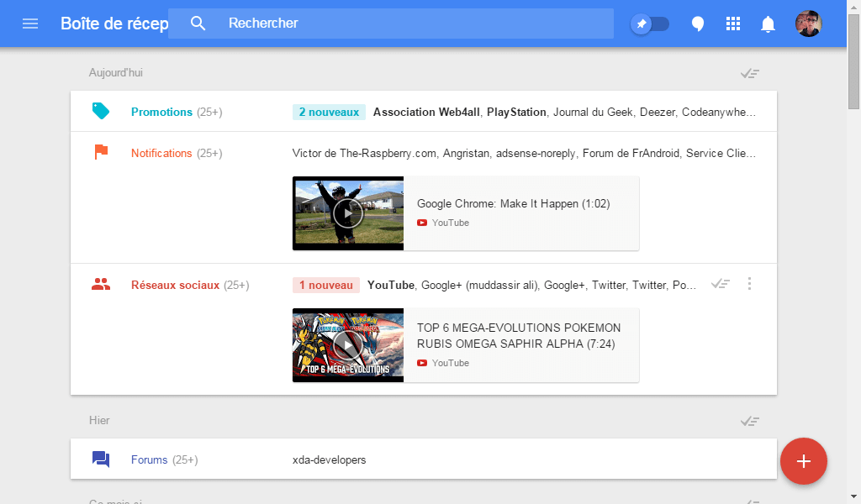Open the account profile avatar
This screenshot has width=861, height=504.
[808, 24]
